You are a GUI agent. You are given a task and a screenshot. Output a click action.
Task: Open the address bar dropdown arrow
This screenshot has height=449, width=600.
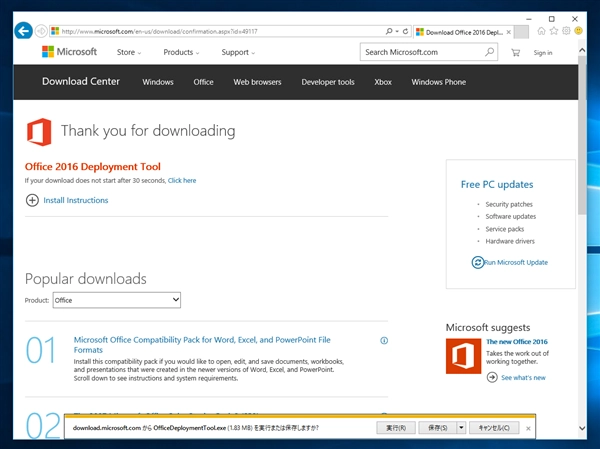(397, 31)
